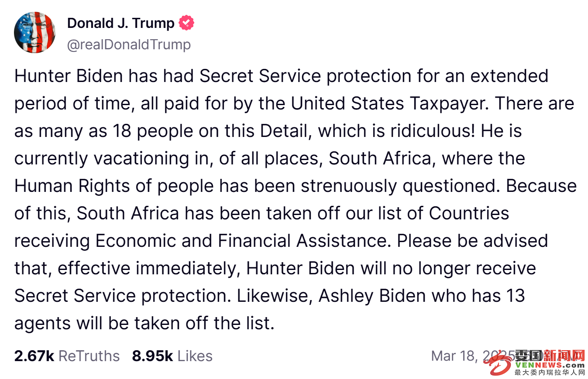Click the flag-painted profile avatar
Image resolution: width=588 pixels, height=379 pixels.
point(35,33)
